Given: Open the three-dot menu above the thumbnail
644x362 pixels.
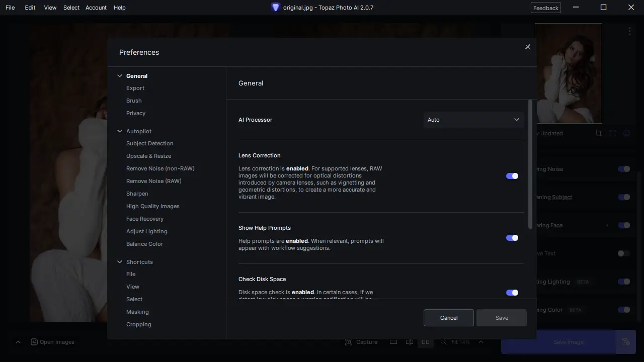Looking at the screenshot, I should (629, 31).
